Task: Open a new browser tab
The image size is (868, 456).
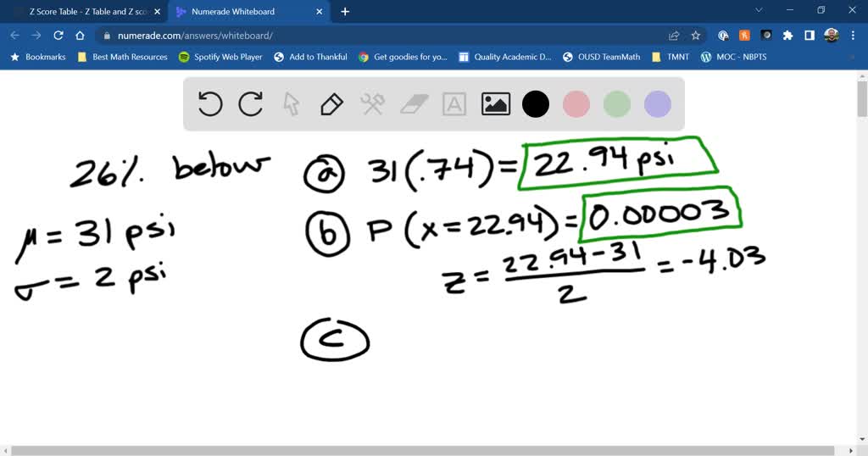Action: click(x=345, y=12)
